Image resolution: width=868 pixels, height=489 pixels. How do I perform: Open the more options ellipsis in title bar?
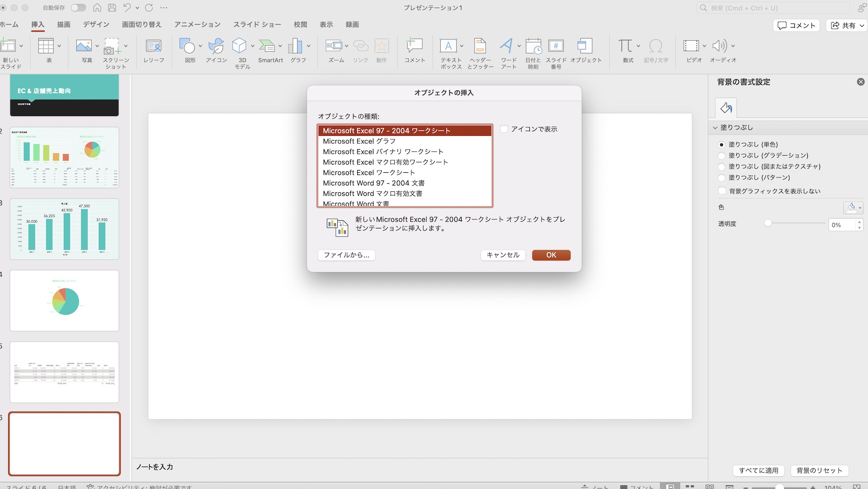tap(164, 8)
